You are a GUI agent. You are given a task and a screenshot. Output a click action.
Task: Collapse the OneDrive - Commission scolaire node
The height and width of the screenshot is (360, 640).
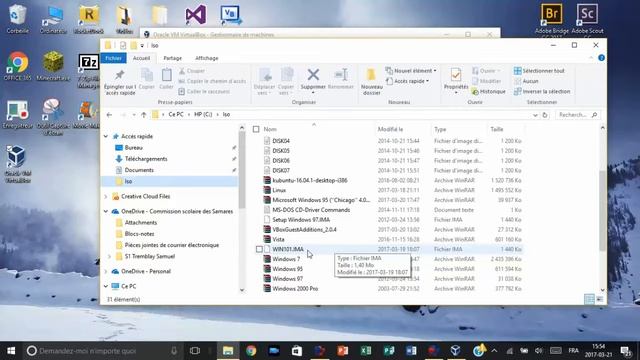106,211
